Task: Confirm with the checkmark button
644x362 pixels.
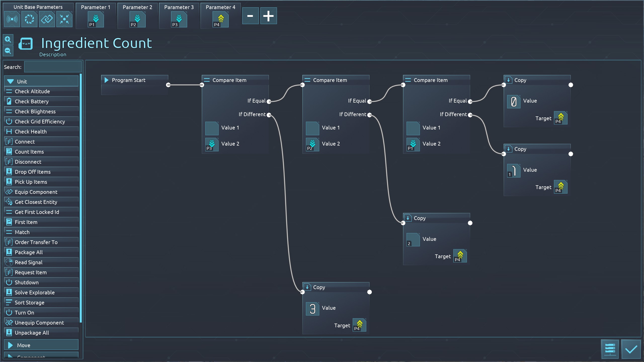Action: 631,349
